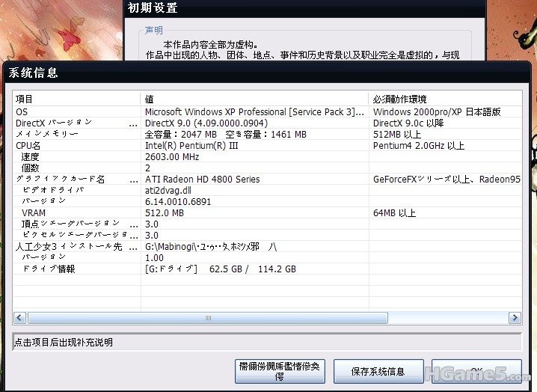The image size is (537, 392).
Task: Select the メインメモリー row
Action: (267, 135)
